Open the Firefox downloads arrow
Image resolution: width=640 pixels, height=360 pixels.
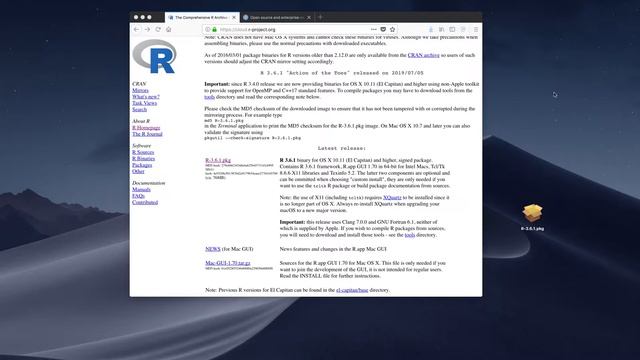pyautogui.click(x=431, y=29)
